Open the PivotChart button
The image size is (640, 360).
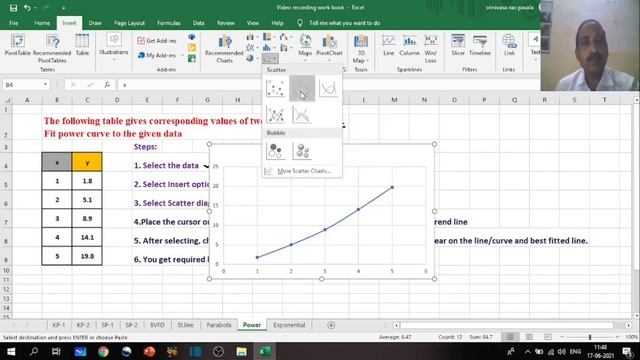point(329,46)
